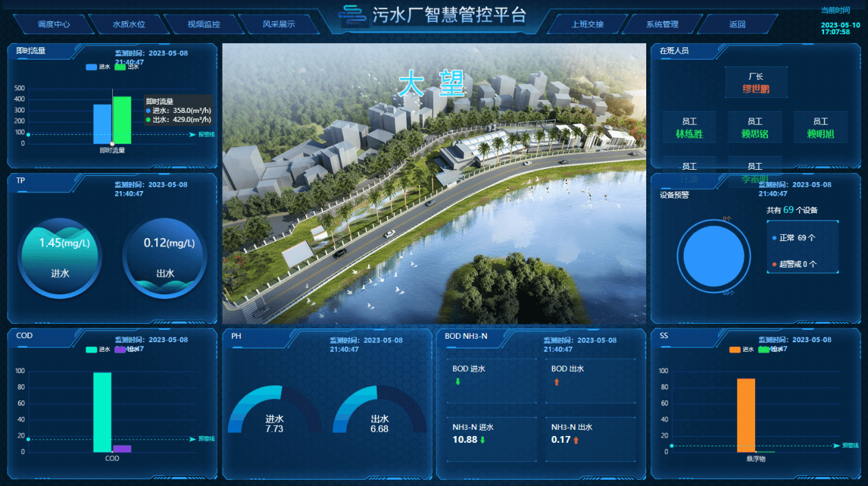
Task: Click orange arrow beside NH3-N 出水 0.17
Action: tap(576, 440)
